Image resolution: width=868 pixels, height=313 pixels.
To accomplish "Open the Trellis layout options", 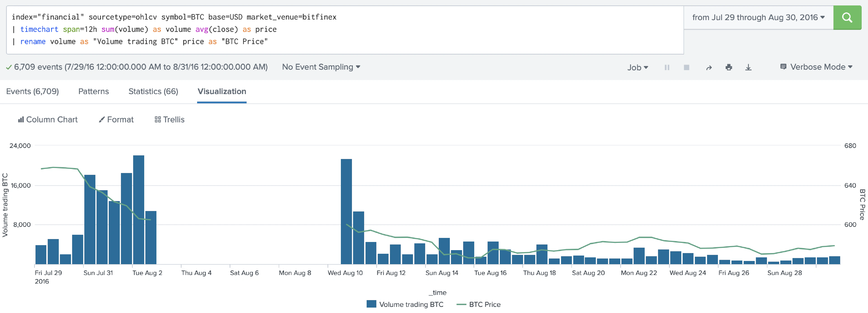I will point(170,119).
